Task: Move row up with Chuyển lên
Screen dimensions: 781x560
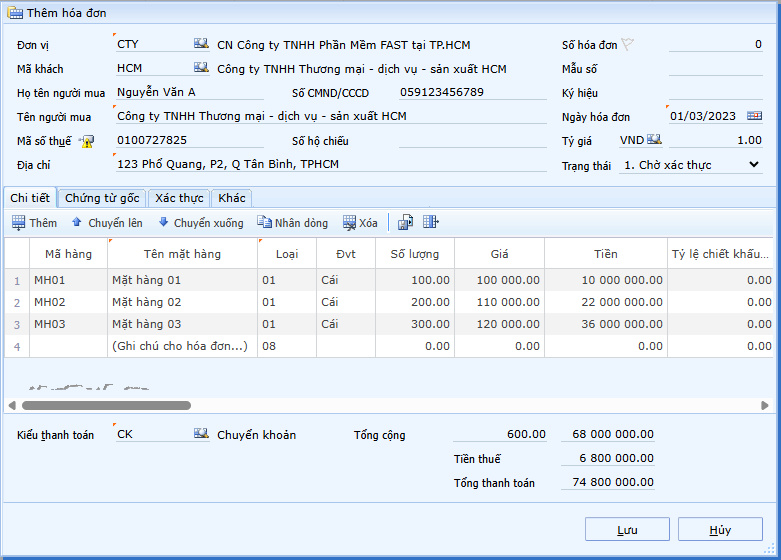Action: pyautogui.click(x=106, y=223)
